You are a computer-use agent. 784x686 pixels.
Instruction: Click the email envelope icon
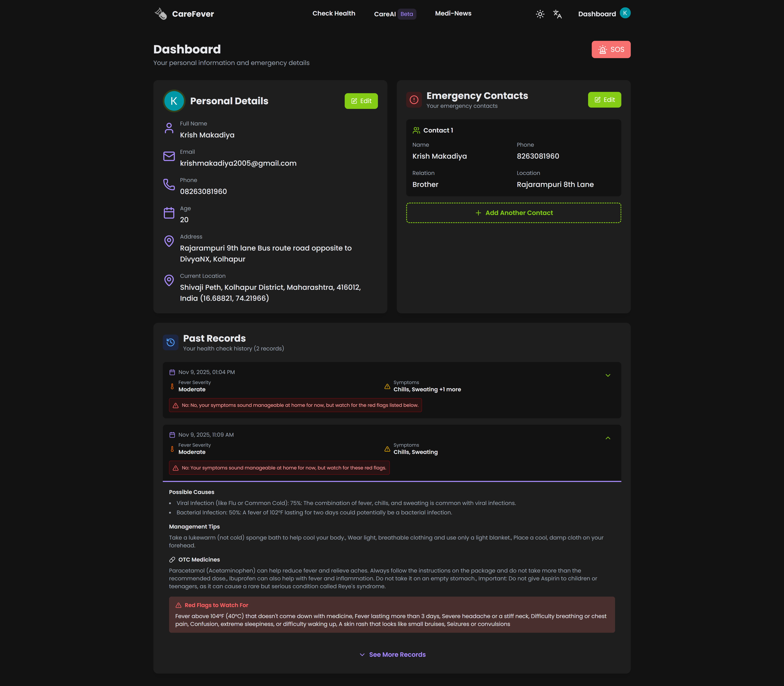pyautogui.click(x=169, y=156)
